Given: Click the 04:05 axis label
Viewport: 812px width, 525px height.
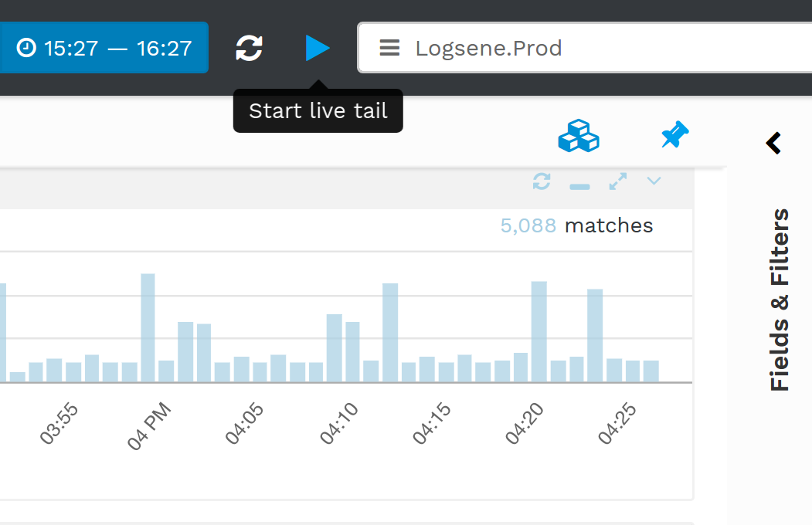Looking at the screenshot, I should (x=244, y=423).
